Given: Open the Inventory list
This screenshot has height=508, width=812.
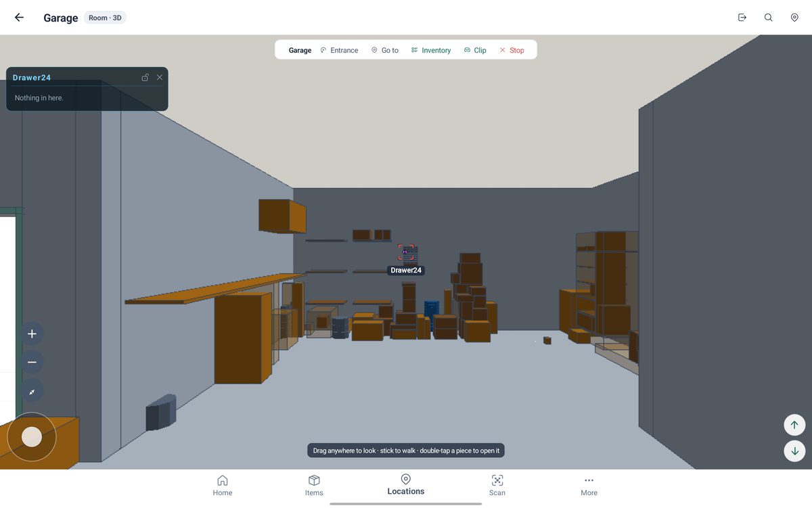Looking at the screenshot, I should [431, 50].
